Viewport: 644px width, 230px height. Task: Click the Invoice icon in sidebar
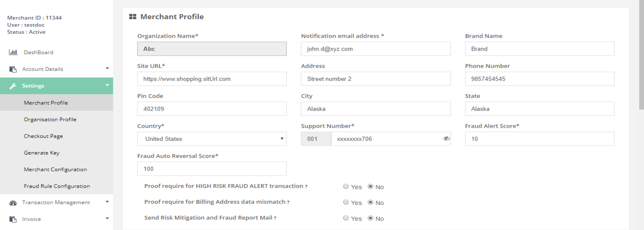click(13, 219)
